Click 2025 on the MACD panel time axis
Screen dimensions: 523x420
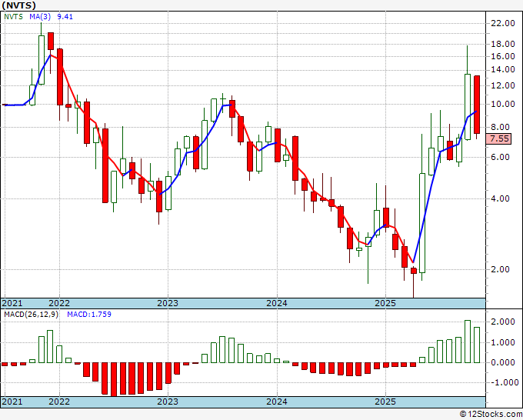coord(385,402)
